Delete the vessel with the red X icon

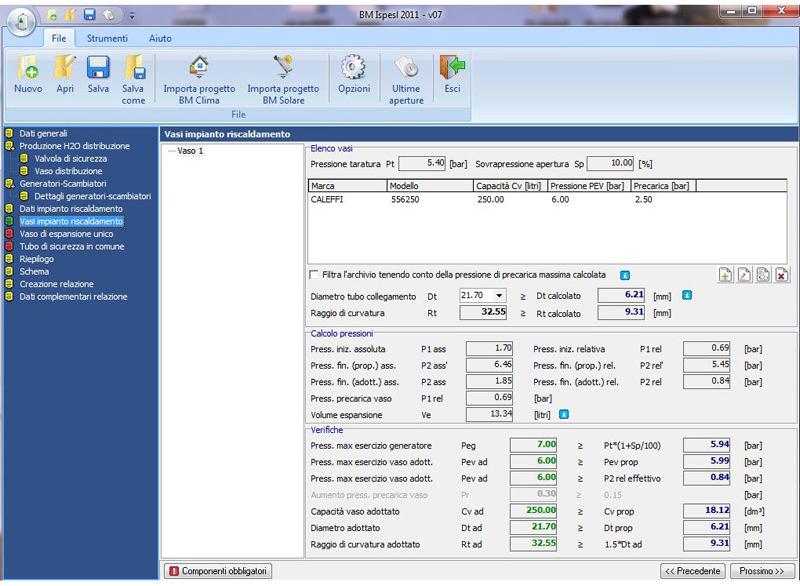781,275
